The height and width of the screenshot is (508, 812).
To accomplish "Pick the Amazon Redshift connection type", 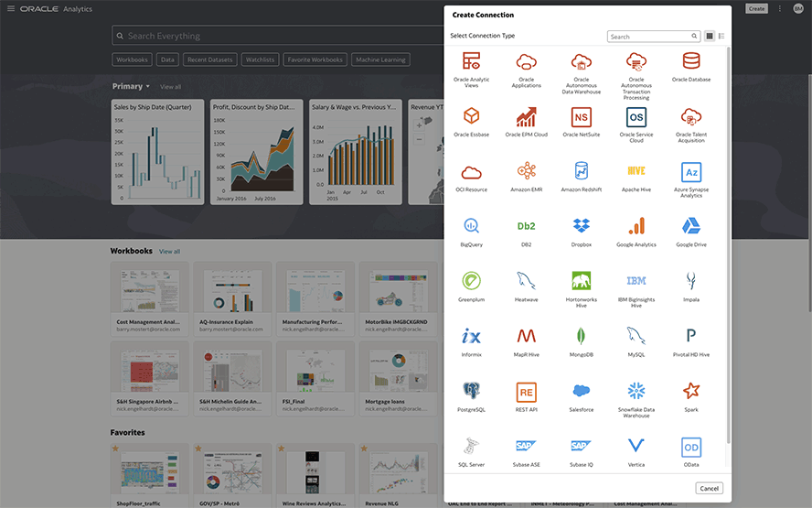I will click(x=581, y=172).
